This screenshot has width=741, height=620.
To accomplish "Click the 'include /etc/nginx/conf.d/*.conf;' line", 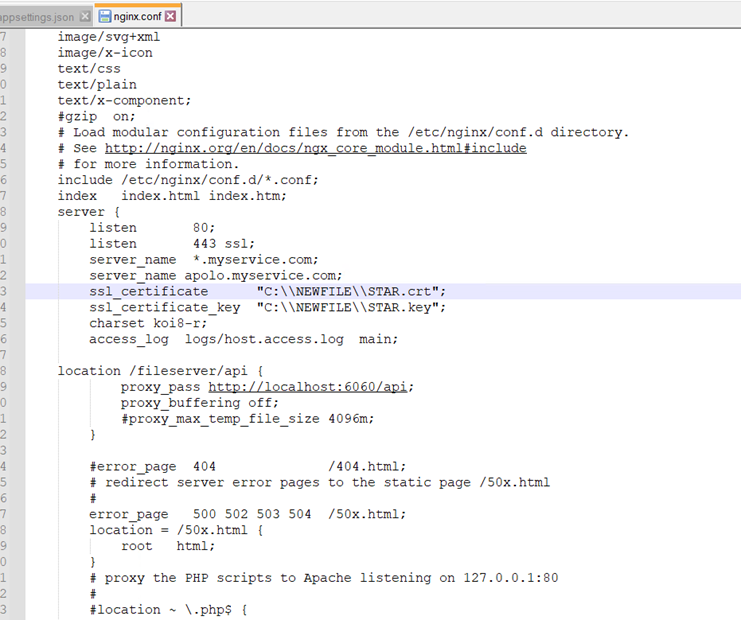I will point(188,180).
